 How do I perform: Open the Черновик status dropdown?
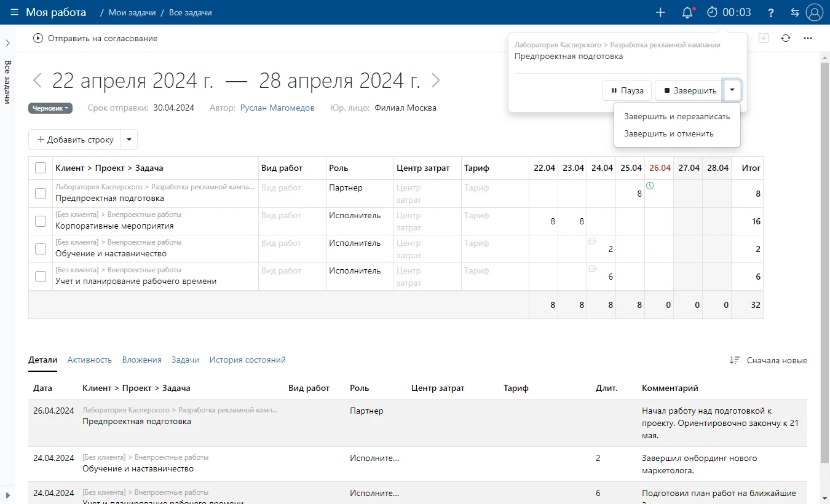point(50,108)
